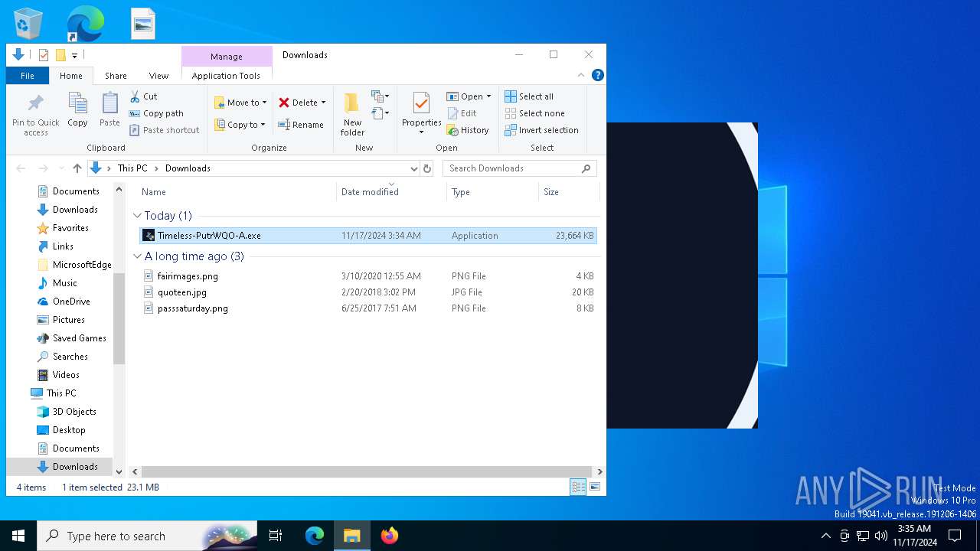Click the History button
Viewport: 980px width, 551px height.
coord(468,130)
